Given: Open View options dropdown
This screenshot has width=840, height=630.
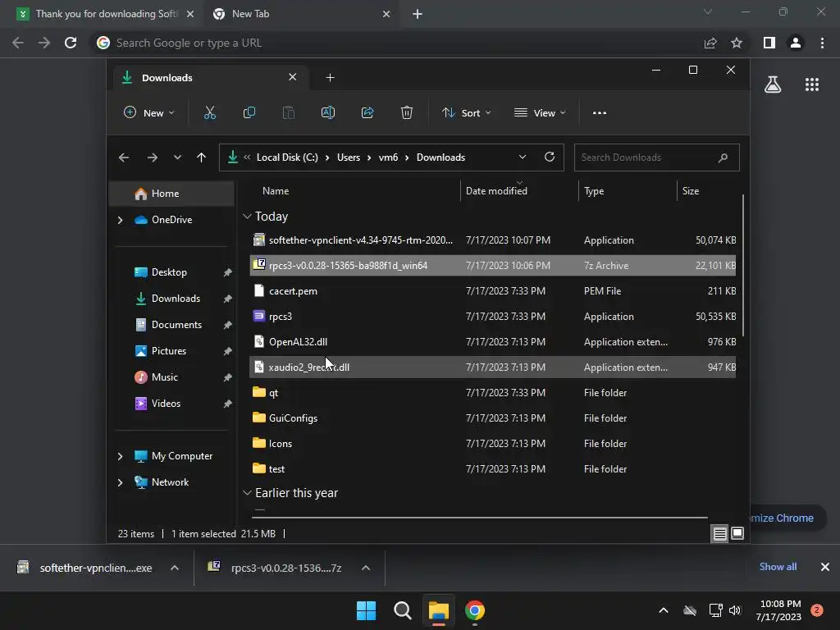Looking at the screenshot, I should 540,113.
